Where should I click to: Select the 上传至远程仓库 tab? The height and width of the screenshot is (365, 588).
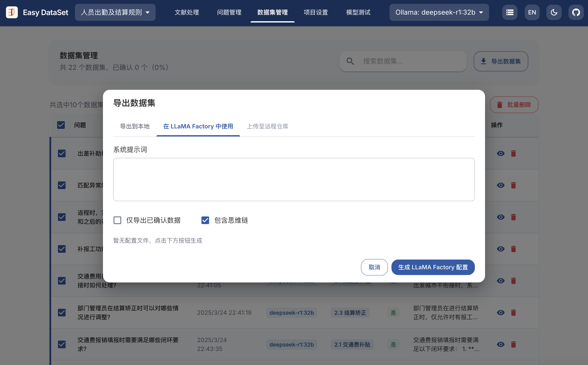tap(267, 126)
